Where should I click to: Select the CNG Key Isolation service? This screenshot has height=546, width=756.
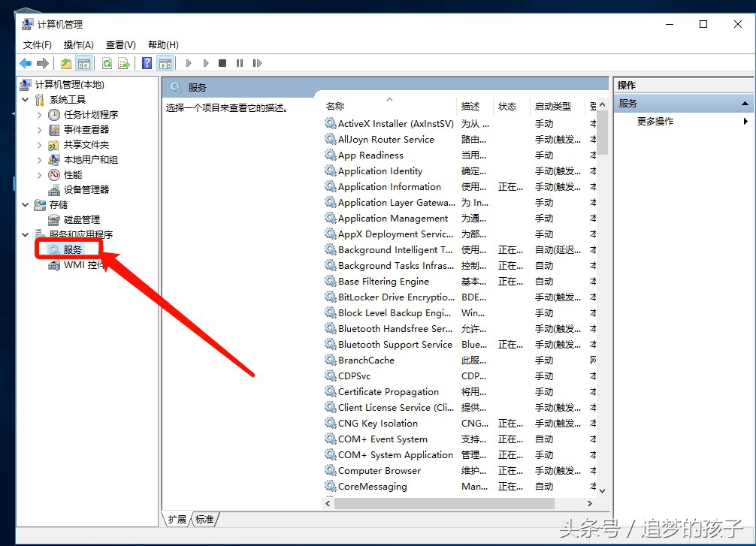pyautogui.click(x=460, y=423)
